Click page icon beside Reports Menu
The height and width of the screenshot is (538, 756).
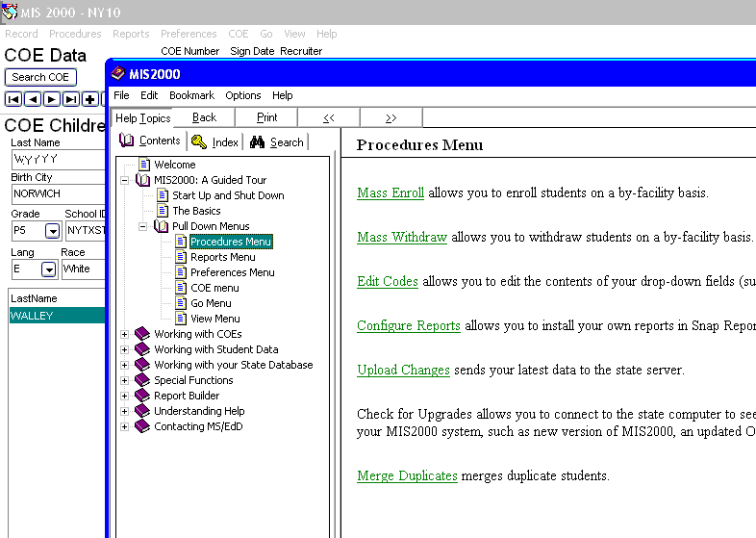(181, 257)
